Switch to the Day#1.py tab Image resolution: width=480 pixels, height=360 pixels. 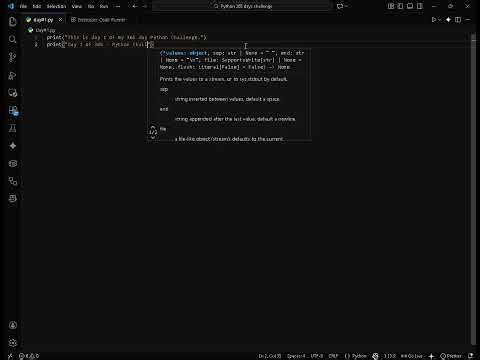43,20
